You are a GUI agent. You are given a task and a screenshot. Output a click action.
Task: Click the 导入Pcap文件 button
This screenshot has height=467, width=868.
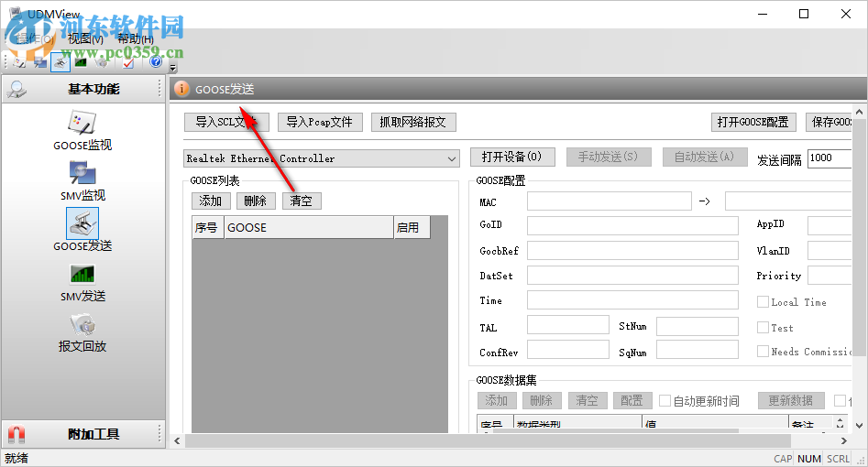pos(320,123)
